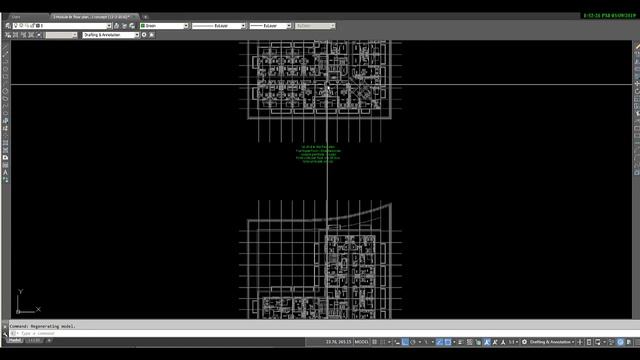Select the Line tool in the Draw toolbar
640x360 pixels.
5,47
